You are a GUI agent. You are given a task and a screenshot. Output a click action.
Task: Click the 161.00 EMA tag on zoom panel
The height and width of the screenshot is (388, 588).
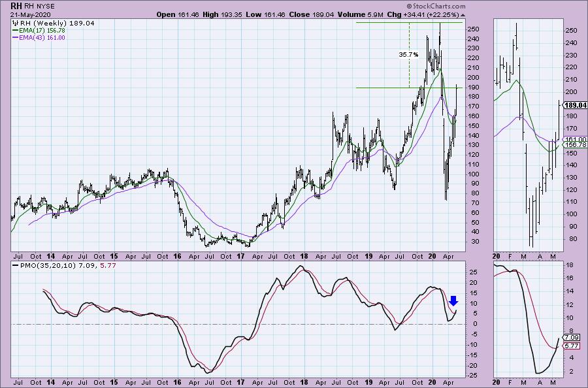point(576,139)
